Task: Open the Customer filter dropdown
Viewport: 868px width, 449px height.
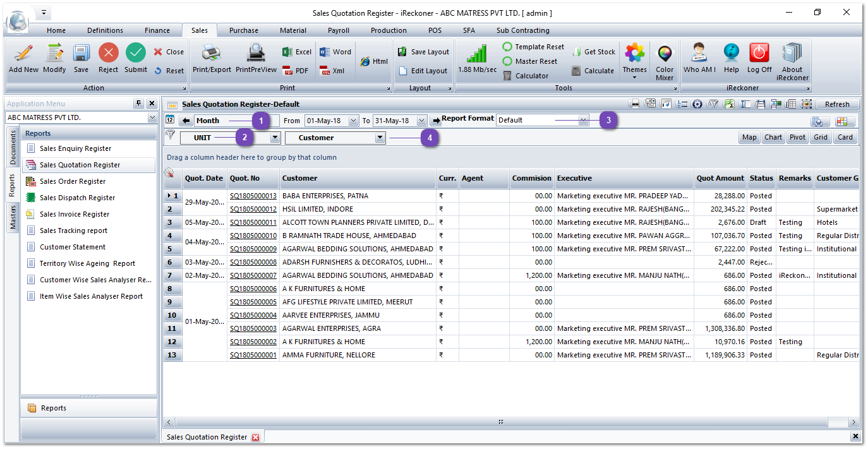Action: (380, 137)
